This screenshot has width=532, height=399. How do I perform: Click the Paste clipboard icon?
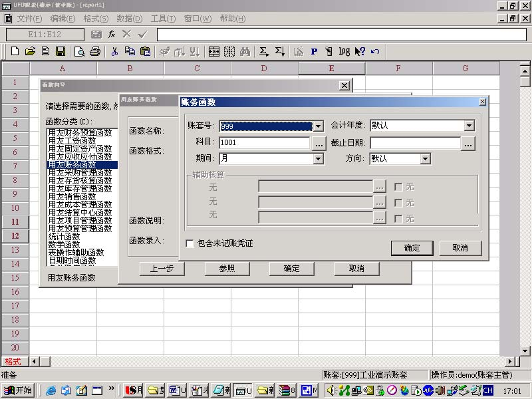(145, 51)
